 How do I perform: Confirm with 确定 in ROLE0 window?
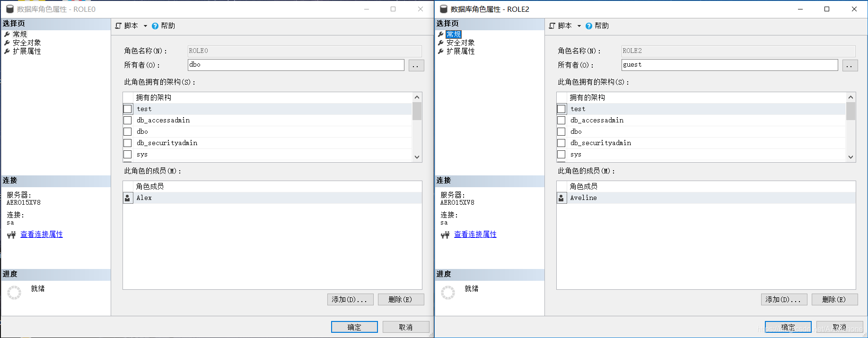[x=354, y=327]
